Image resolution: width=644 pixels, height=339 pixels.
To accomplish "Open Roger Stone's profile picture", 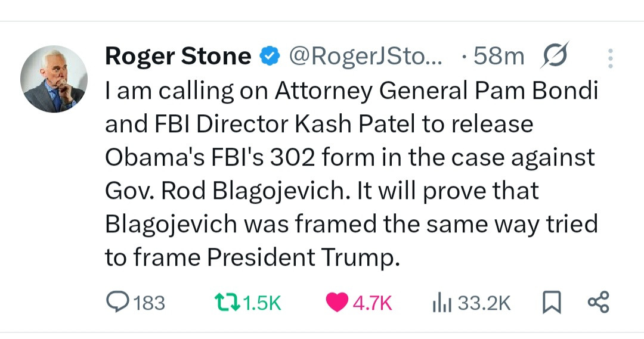I will pos(54,79).
